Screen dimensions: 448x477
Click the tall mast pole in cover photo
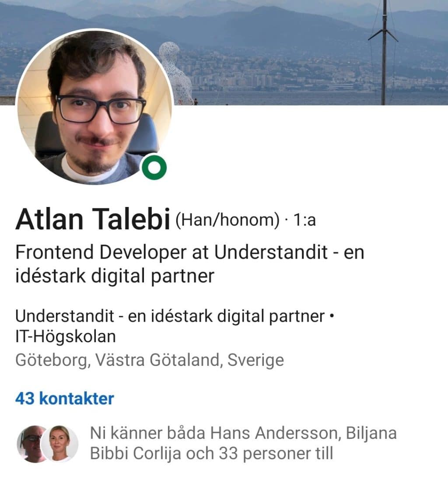coord(384,53)
